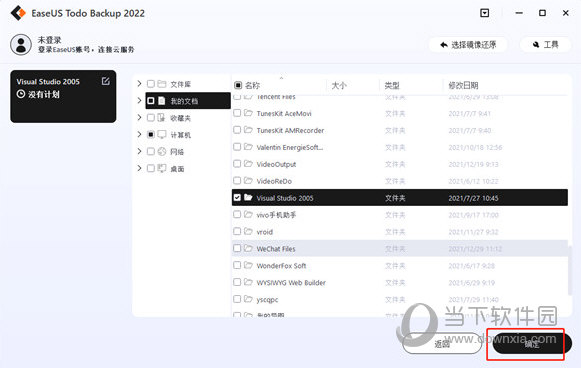Open the title bar dropdown menu icon
581x368 pixels.
click(x=484, y=13)
